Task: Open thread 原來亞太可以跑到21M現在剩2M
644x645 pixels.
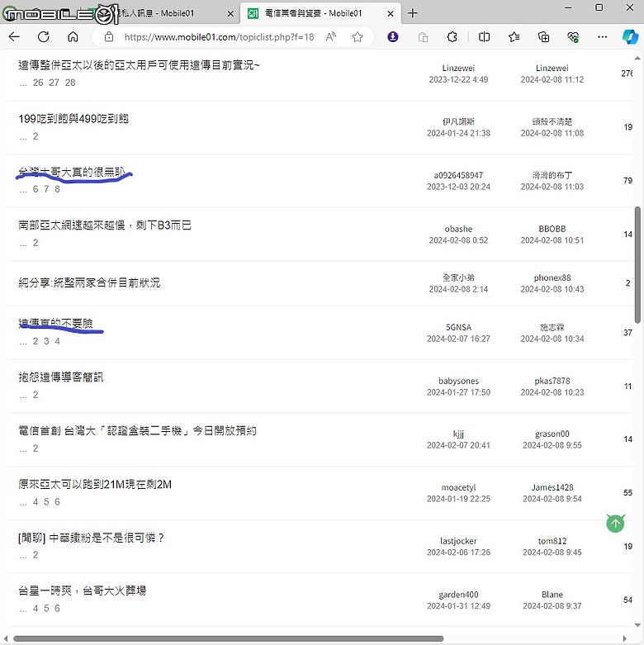Action: (95, 484)
